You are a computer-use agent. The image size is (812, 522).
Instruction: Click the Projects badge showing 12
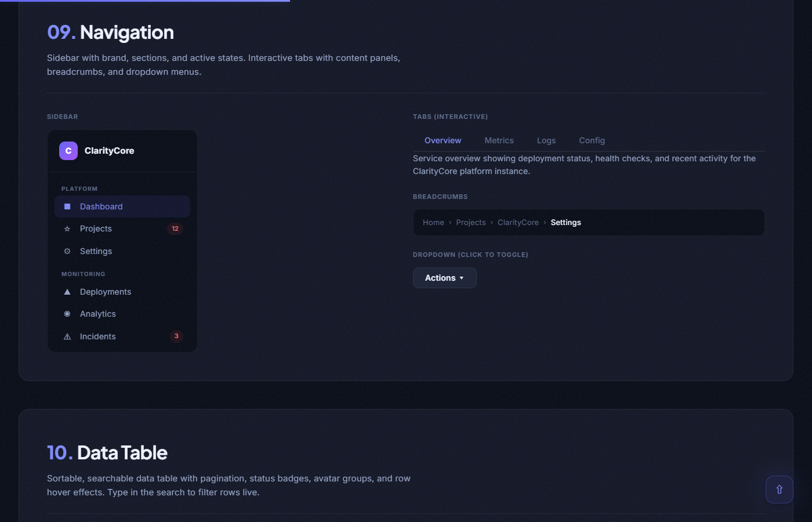click(175, 229)
